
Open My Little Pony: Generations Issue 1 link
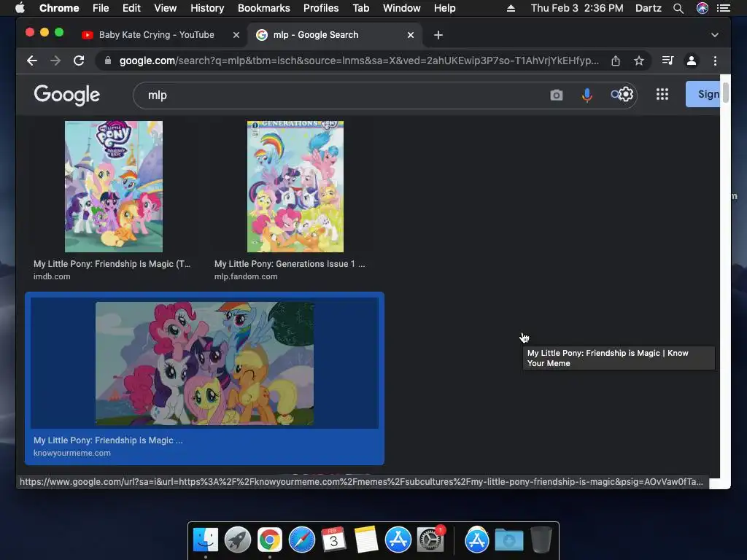(x=290, y=264)
